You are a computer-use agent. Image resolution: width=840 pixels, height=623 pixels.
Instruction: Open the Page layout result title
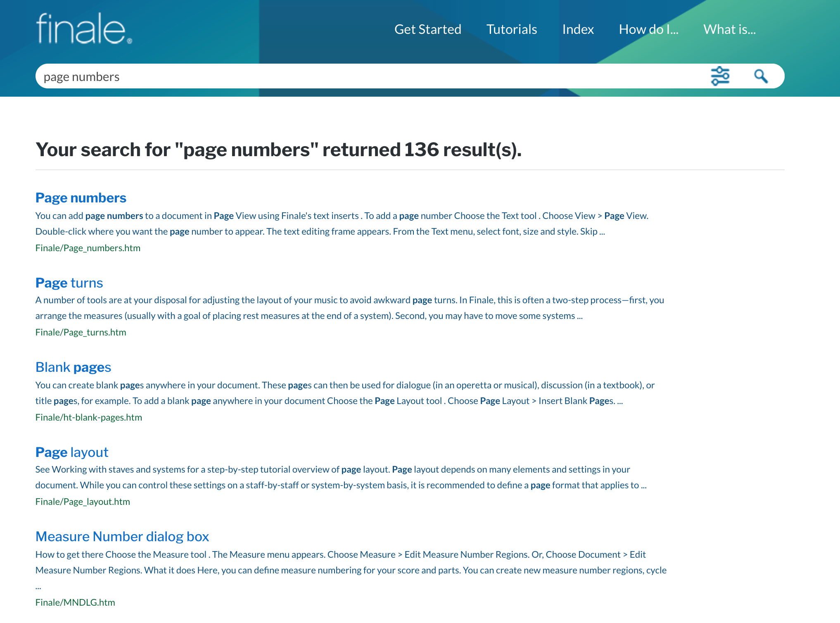[x=72, y=452]
